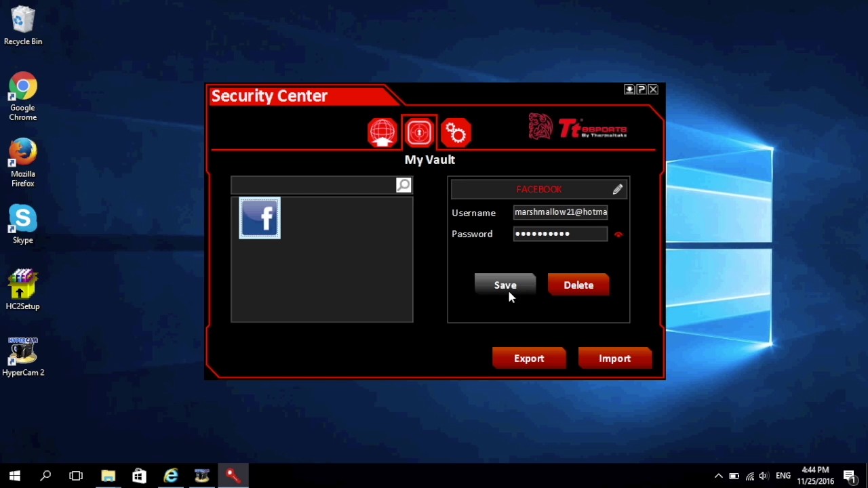Select the HC2Setup desktop icon

pyautogui.click(x=23, y=289)
